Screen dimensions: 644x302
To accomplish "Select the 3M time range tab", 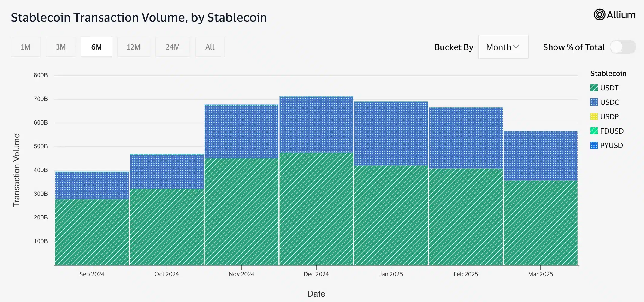I will coord(60,47).
